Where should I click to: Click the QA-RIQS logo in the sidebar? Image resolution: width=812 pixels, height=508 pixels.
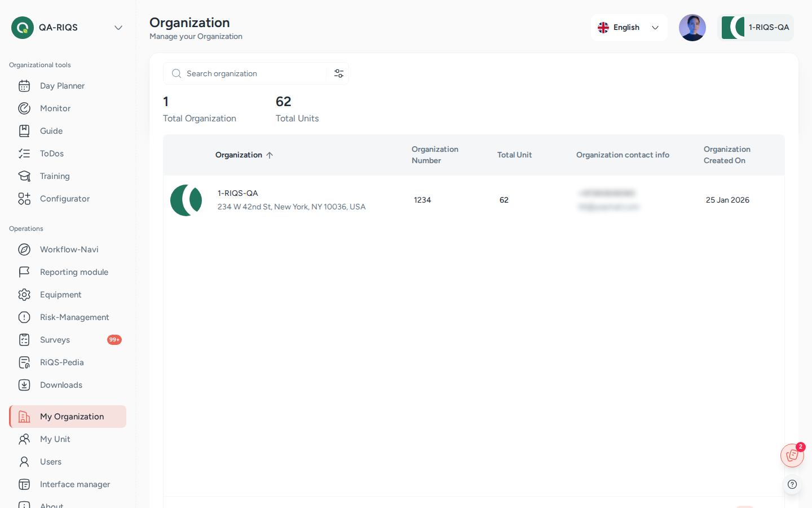pos(23,28)
